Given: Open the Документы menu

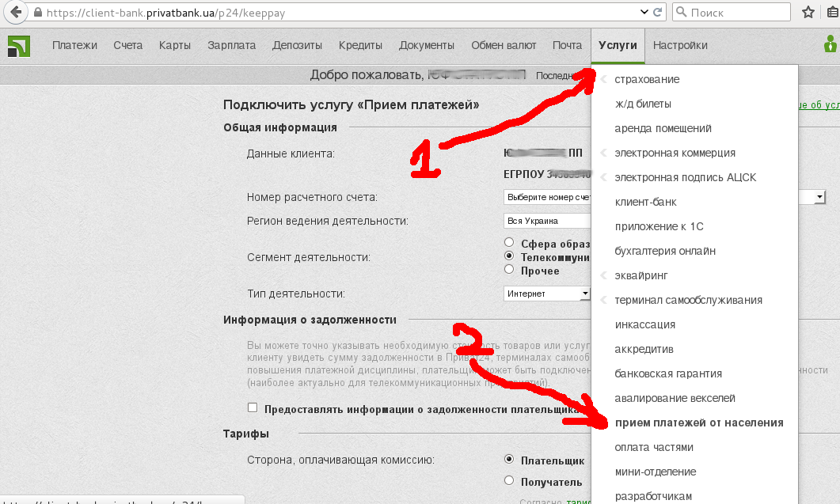Looking at the screenshot, I should (x=427, y=46).
